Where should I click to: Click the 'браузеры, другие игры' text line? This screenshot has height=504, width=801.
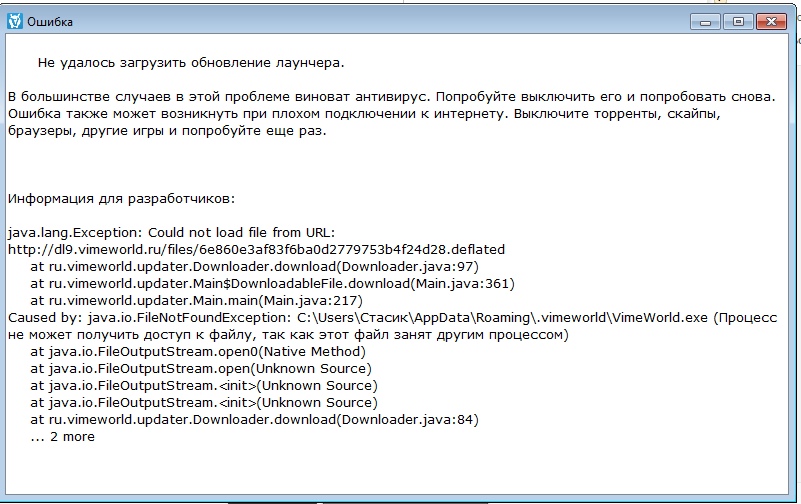(x=167, y=131)
